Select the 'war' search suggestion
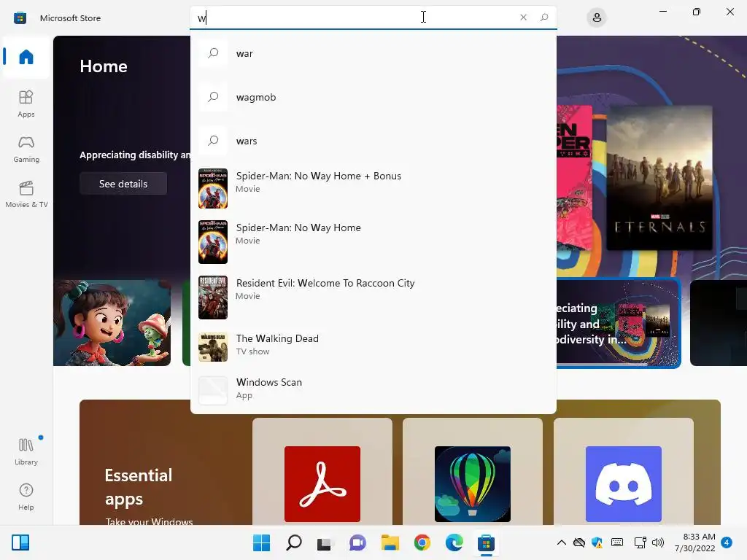Screen dimensions: 747x560 373,53
